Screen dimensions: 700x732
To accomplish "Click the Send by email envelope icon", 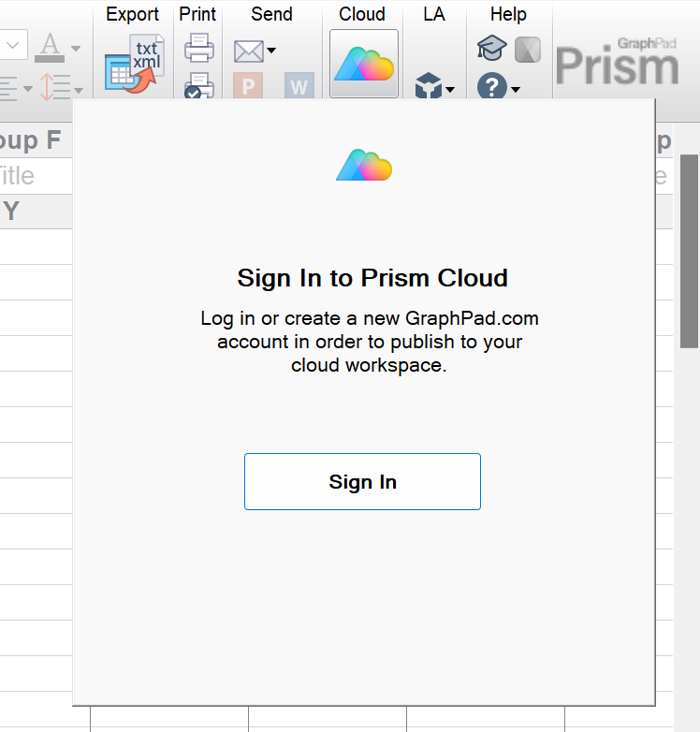I will coord(248,51).
